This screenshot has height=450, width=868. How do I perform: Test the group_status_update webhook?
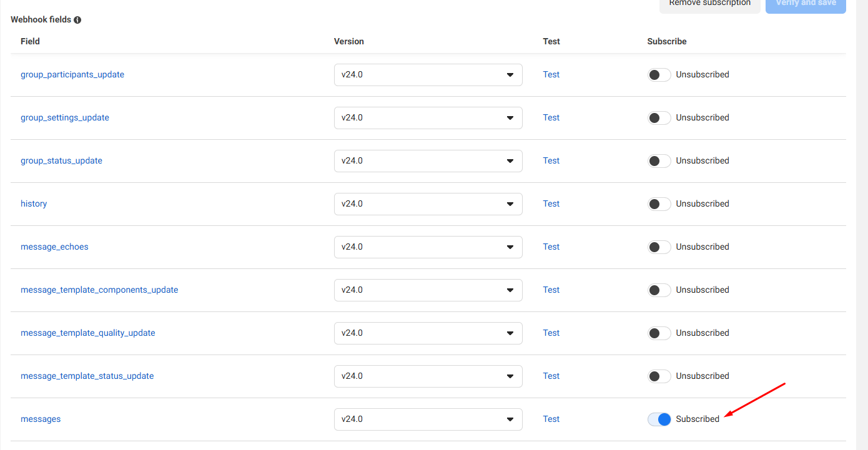(551, 161)
